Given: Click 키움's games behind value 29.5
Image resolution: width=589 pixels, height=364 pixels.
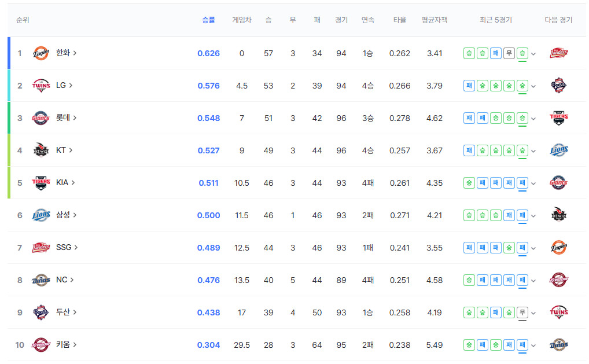Looking at the screenshot, I should pyautogui.click(x=241, y=345).
